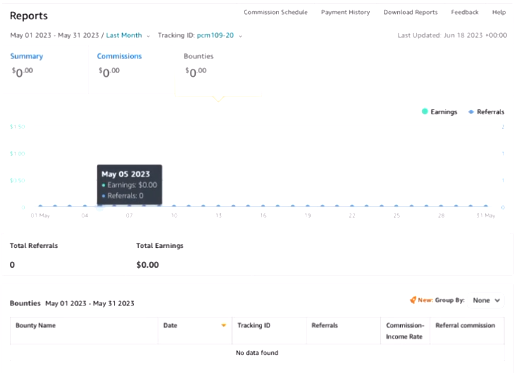521x373 pixels.
Task: Sort by the Date column arrow
Action: click(224, 325)
